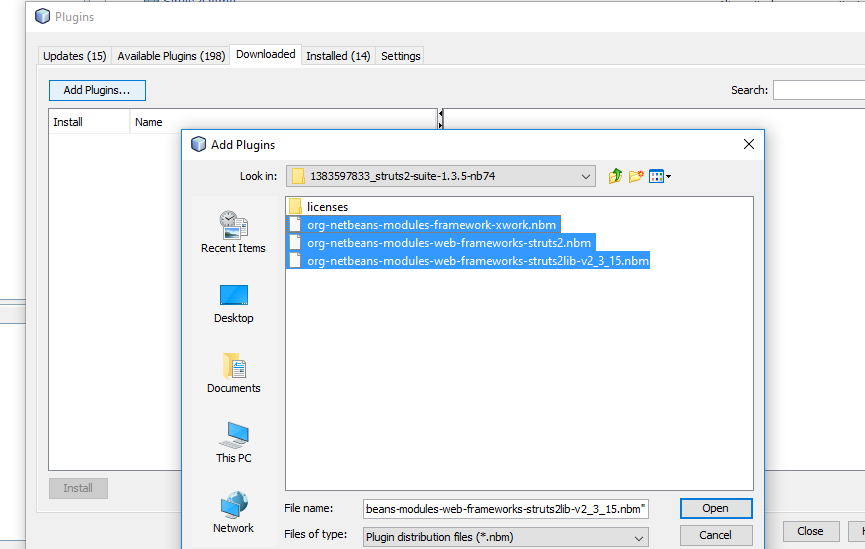Select file icon for struts2lib-v2_3_15.nbm
This screenshot has width=865, height=549.
tap(295, 260)
